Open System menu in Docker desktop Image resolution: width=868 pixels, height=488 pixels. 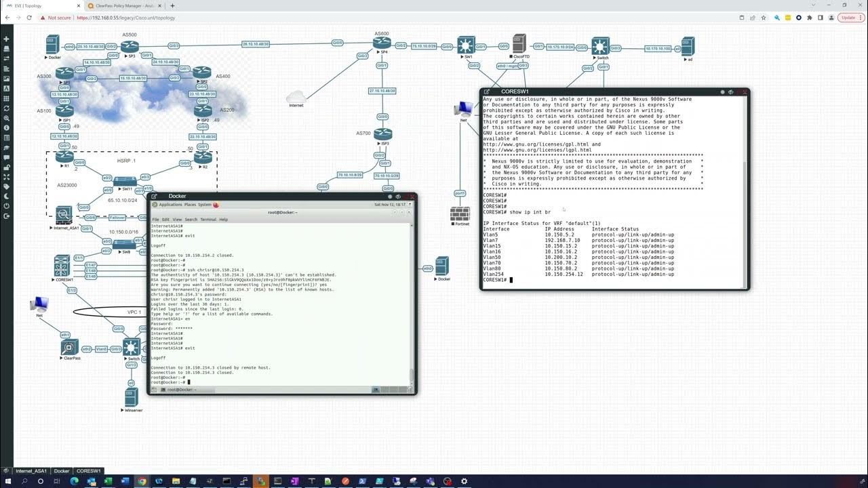click(x=204, y=205)
